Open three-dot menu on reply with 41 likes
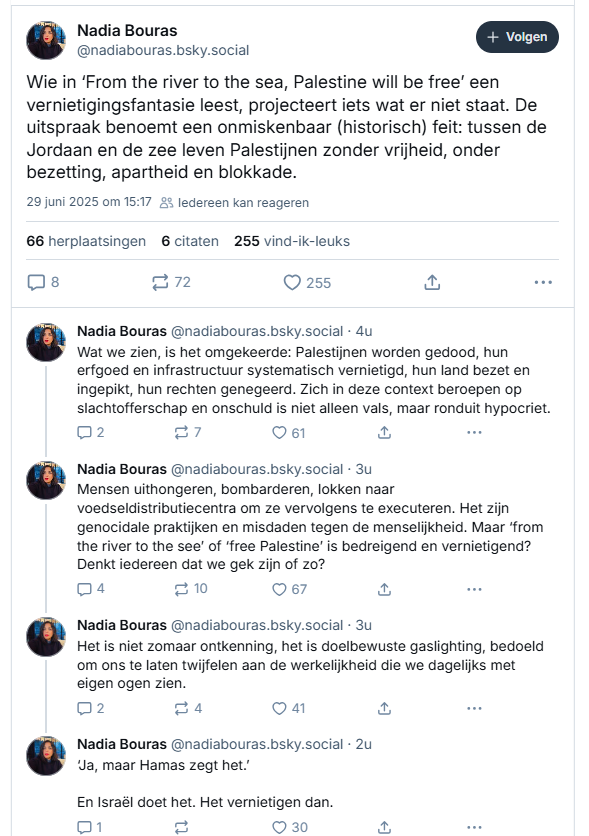This screenshot has width=589, height=836. [x=474, y=709]
